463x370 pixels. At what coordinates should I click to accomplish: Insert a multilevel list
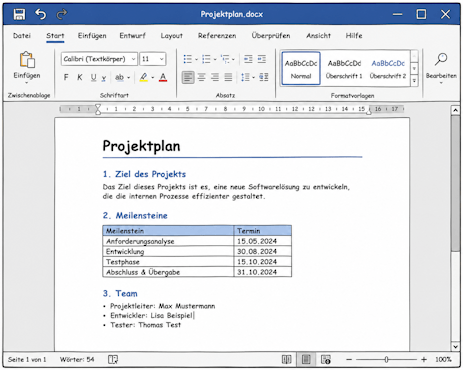pos(225,59)
